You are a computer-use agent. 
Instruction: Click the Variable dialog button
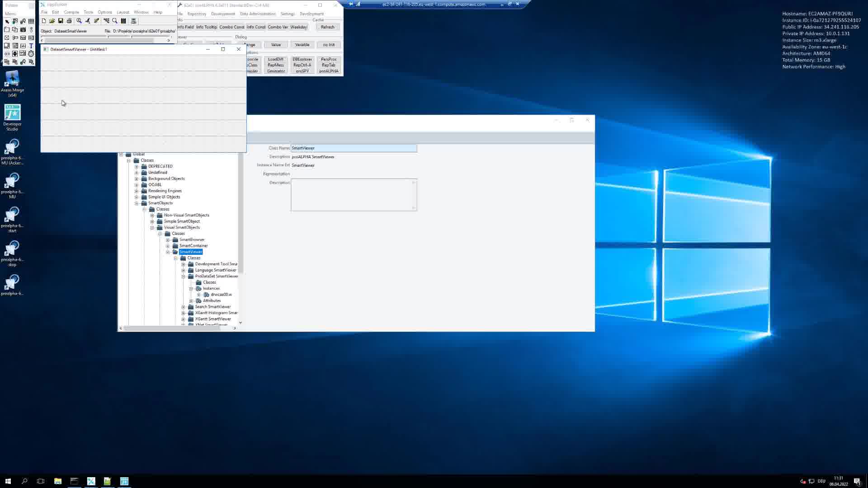click(x=302, y=45)
